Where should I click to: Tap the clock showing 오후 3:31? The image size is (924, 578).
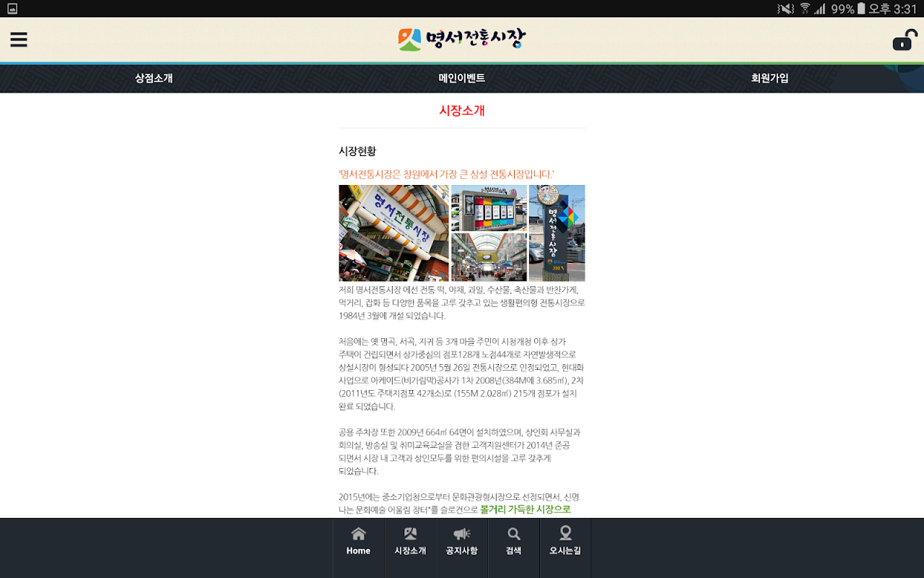(892, 9)
